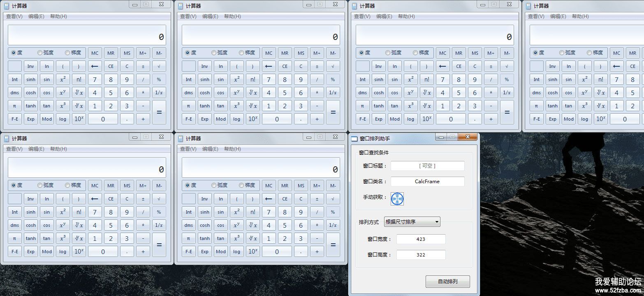Open 编辑(E) menu in bottom-left calculator
Image resolution: width=644 pixels, height=296 pixels.
pyautogui.click(x=36, y=149)
